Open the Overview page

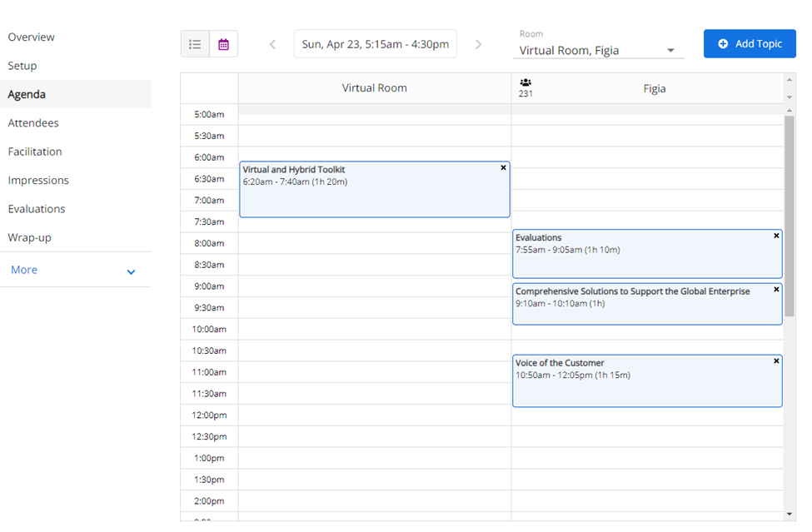coord(32,37)
